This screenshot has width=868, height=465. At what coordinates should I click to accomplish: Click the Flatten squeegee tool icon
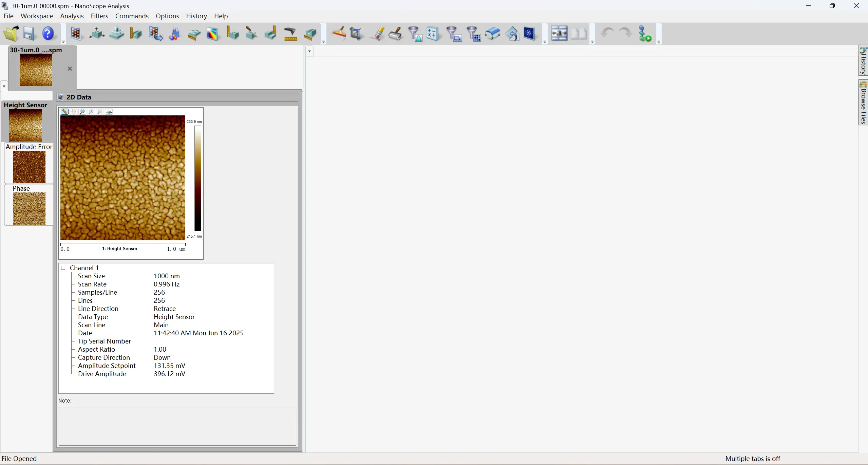pyautogui.click(x=339, y=34)
